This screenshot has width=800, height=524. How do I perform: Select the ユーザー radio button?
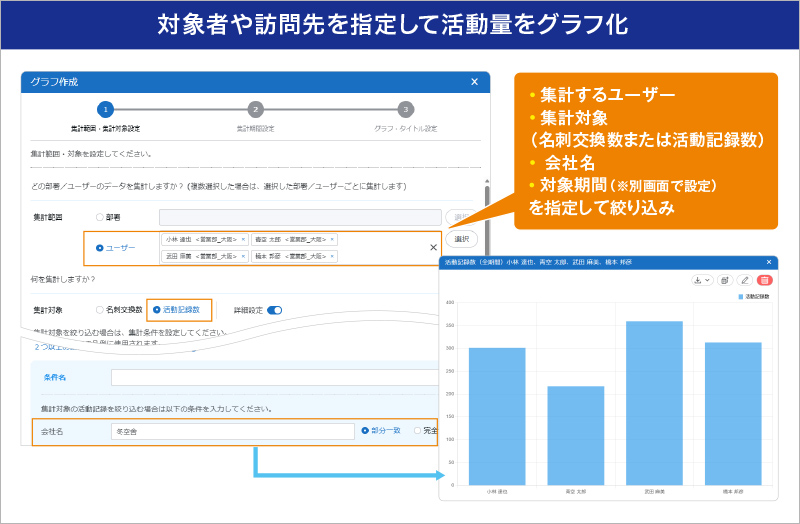99,248
